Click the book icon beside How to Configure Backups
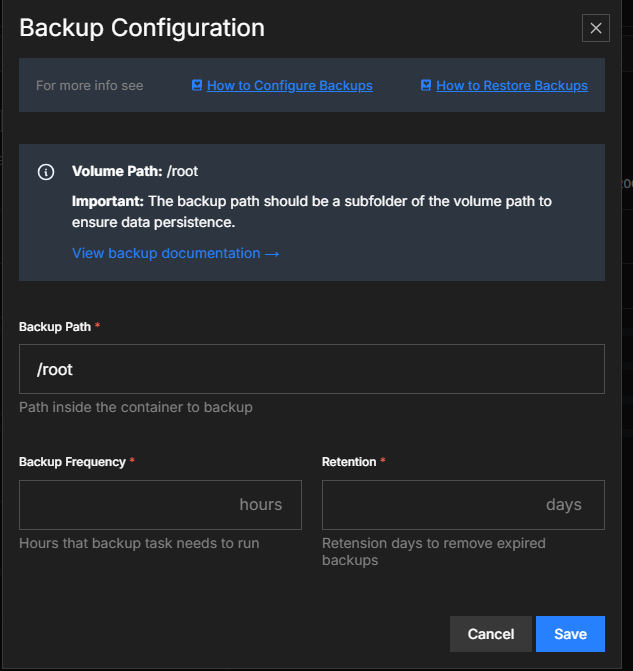Viewport: 633px width, 671px height. (x=197, y=85)
